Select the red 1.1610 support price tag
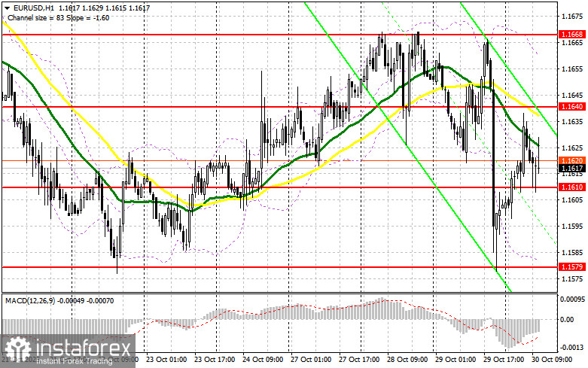The height and width of the screenshot is (368, 588). (572, 187)
